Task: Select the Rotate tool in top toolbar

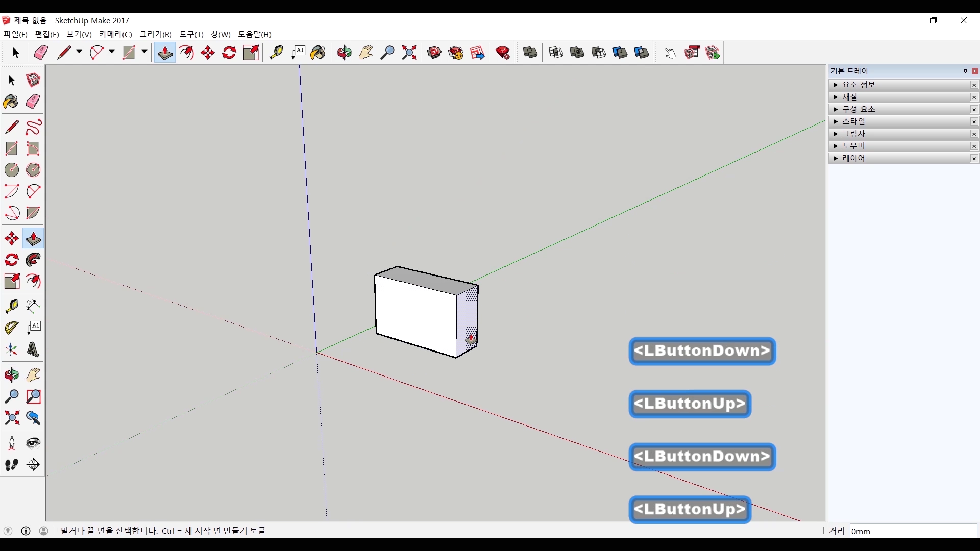Action: coord(229,53)
